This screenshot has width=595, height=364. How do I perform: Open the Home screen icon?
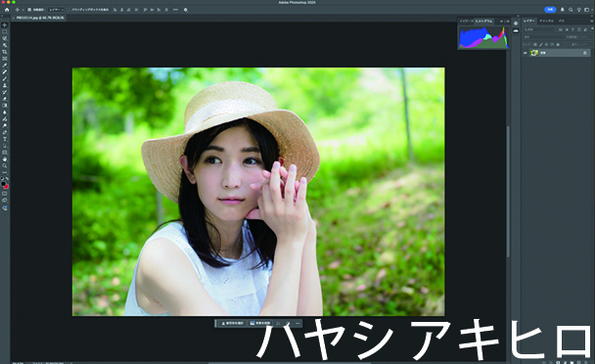7,10
